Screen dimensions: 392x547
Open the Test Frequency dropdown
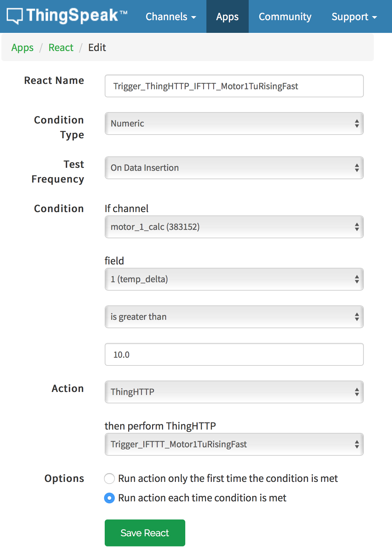pyautogui.click(x=234, y=168)
